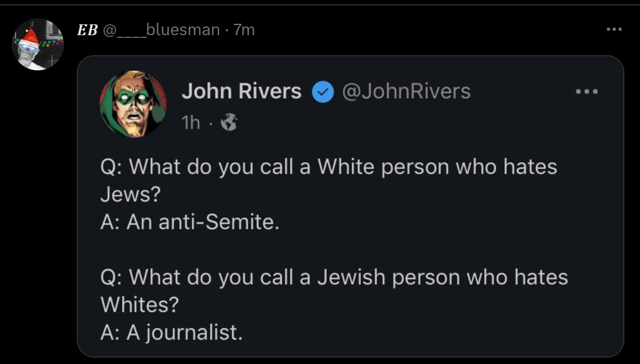Open the @____bluesman handle
Viewport: 640px width, 364px height.
[160, 30]
